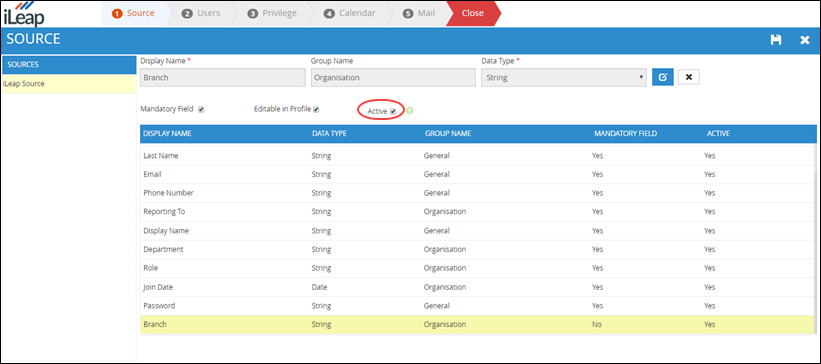This screenshot has width=821, height=364.
Task: Click the save disk icon in SOURCE header
Action: pyautogui.click(x=776, y=40)
